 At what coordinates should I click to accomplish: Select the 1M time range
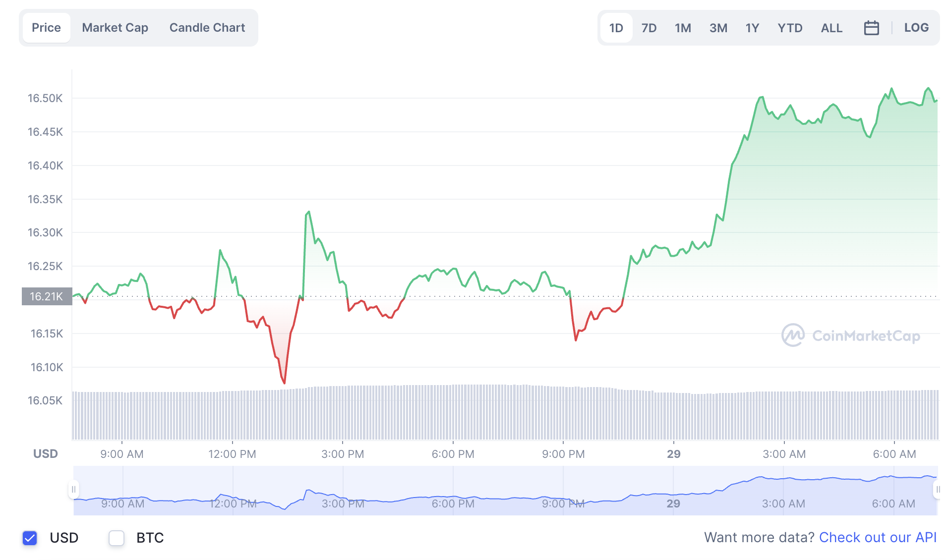pyautogui.click(x=683, y=28)
